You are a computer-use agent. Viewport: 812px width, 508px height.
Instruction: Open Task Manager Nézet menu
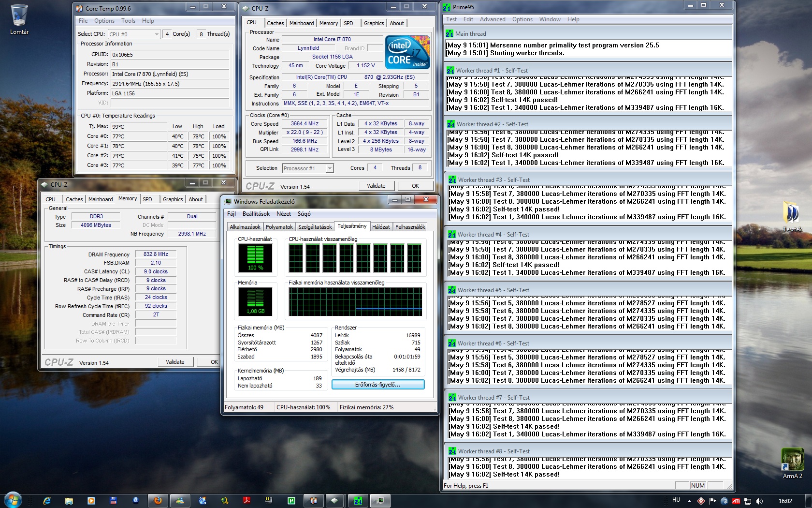click(284, 214)
